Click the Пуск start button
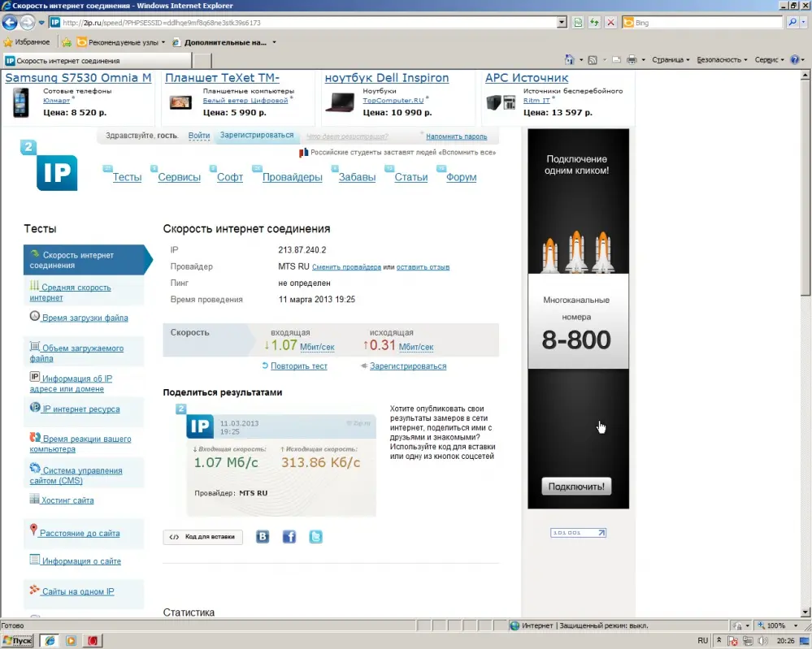 point(18,641)
